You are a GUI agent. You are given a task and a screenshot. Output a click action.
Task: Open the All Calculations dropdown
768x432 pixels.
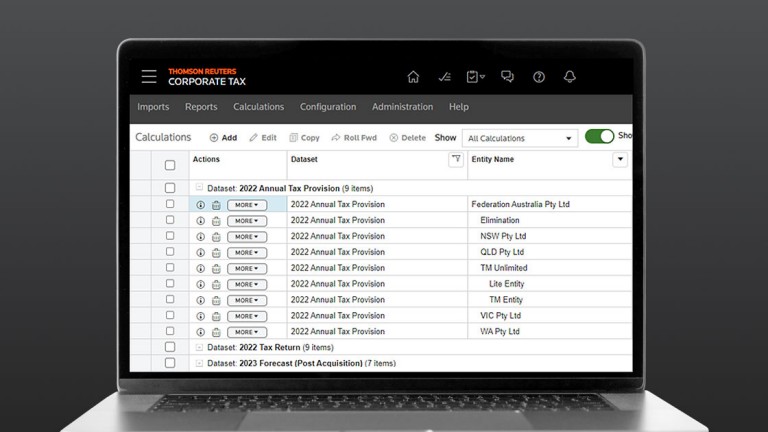tap(521, 138)
